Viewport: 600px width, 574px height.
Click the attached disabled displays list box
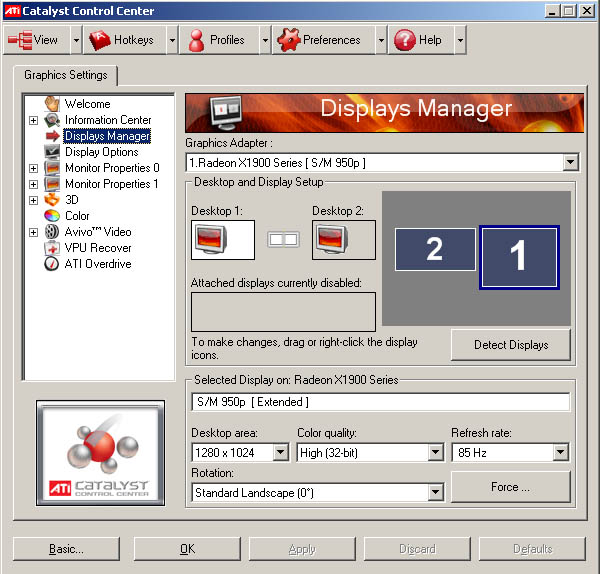(x=283, y=312)
